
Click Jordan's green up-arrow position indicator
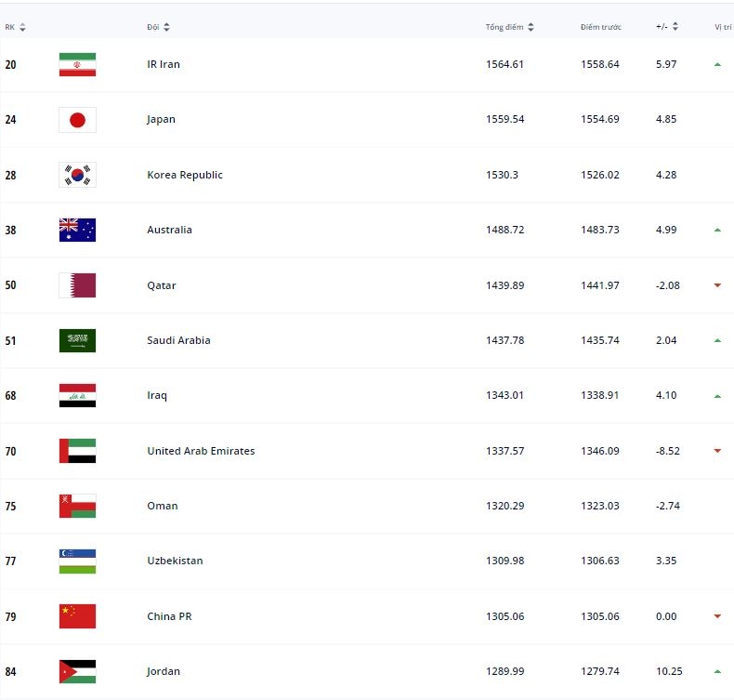tap(717, 671)
